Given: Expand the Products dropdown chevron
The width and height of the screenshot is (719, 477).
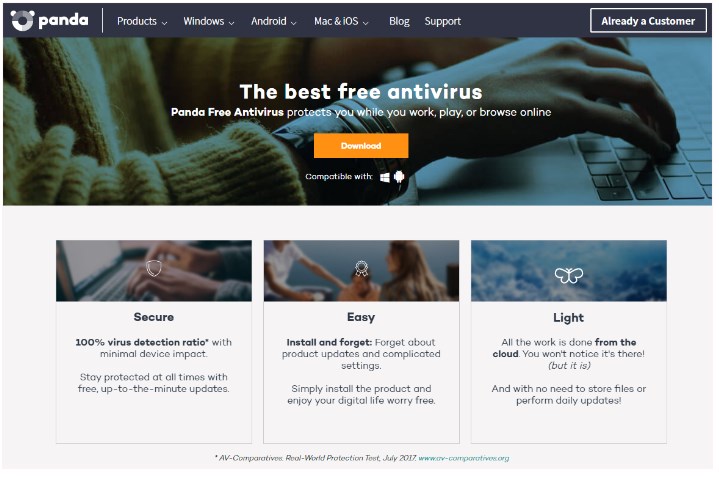Looking at the screenshot, I should (x=165, y=22).
